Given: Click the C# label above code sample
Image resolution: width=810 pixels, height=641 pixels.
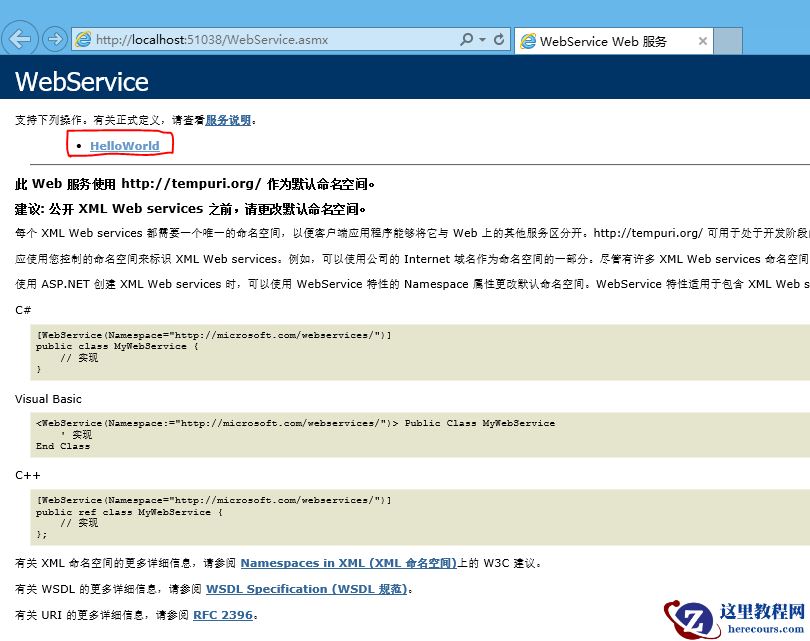Looking at the screenshot, I should click(x=23, y=310).
